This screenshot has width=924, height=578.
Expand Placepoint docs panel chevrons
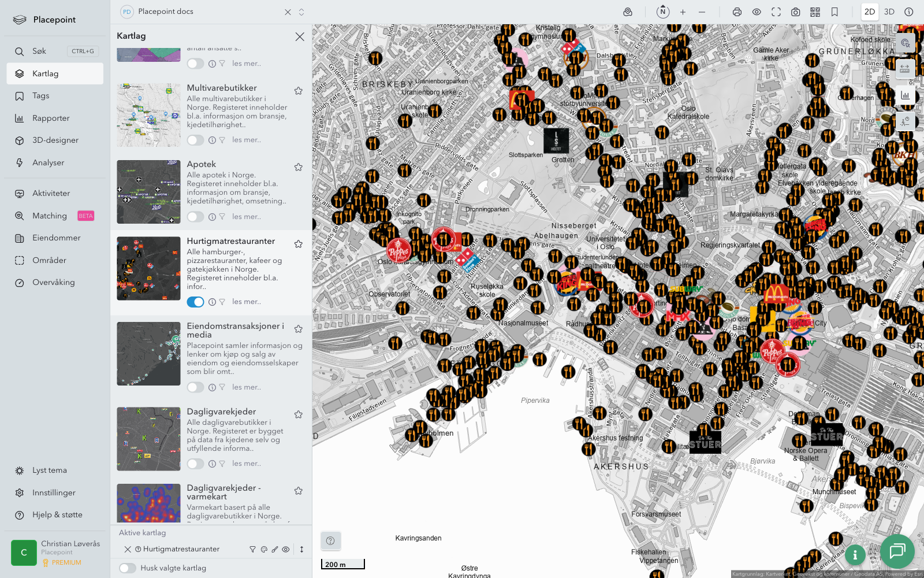(x=301, y=12)
